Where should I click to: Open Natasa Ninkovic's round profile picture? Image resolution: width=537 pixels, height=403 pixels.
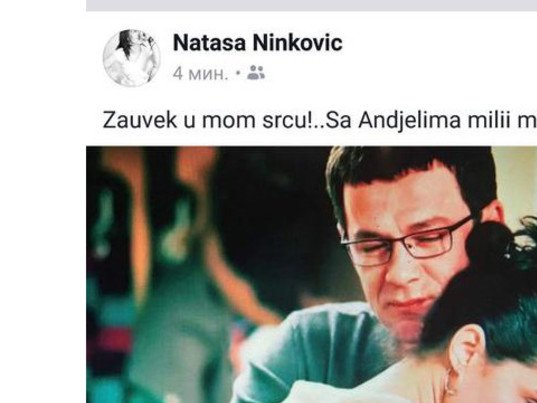132,58
